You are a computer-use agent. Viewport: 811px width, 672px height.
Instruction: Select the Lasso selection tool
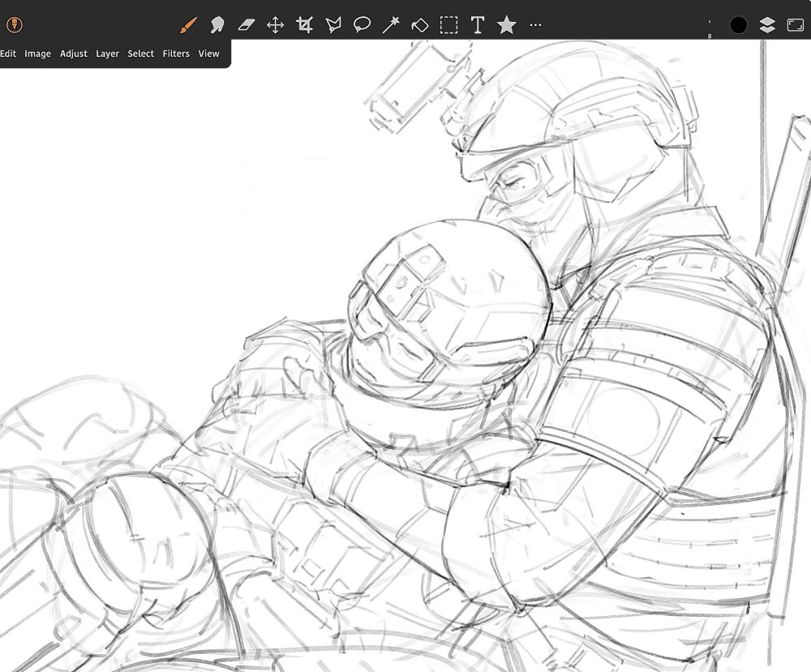(362, 24)
